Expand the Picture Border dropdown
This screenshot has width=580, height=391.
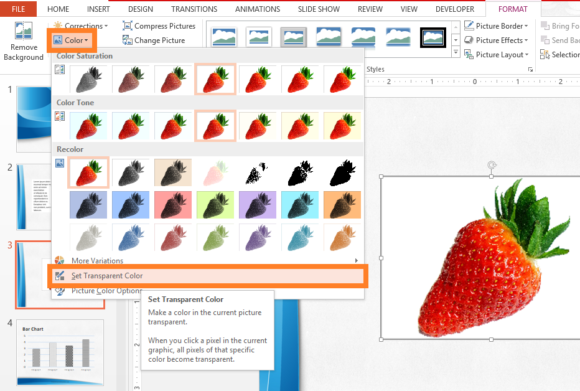tap(496, 26)
